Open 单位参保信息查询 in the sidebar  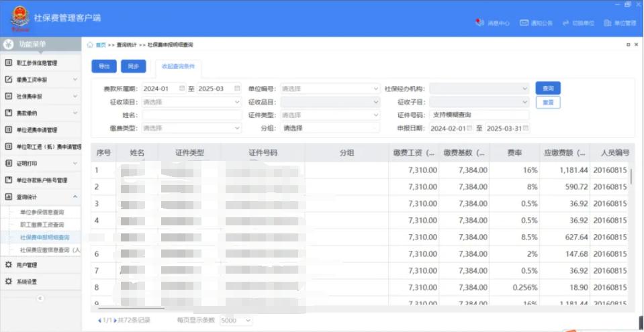point(42,212)
